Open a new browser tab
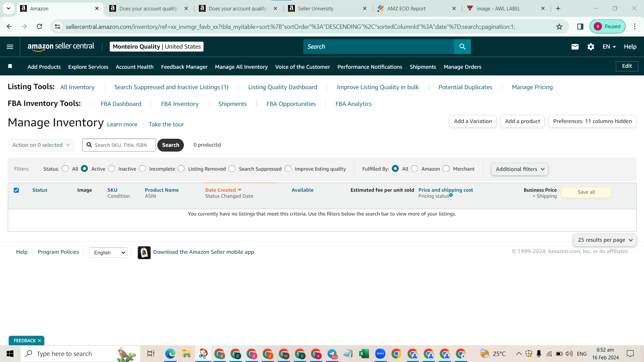 click(558, 8)
